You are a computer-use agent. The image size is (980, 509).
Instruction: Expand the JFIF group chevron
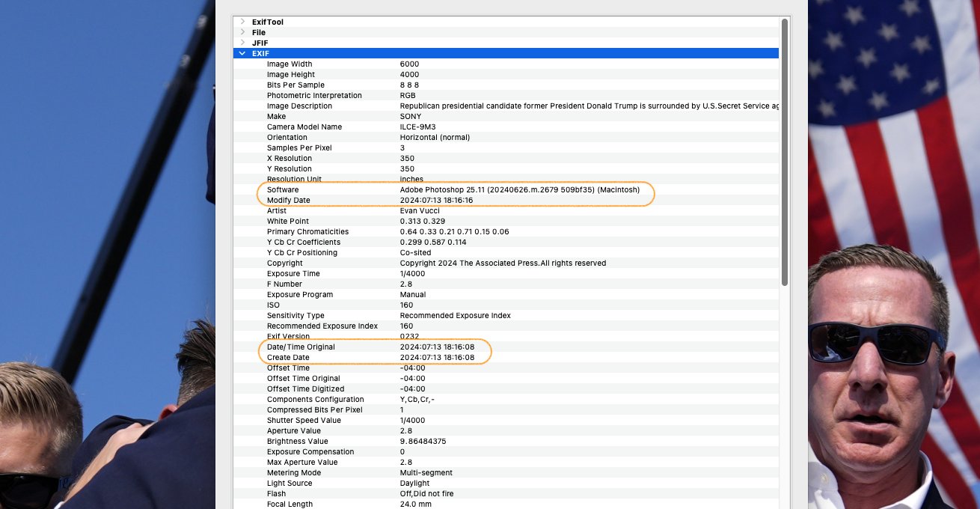pos(242,43)
